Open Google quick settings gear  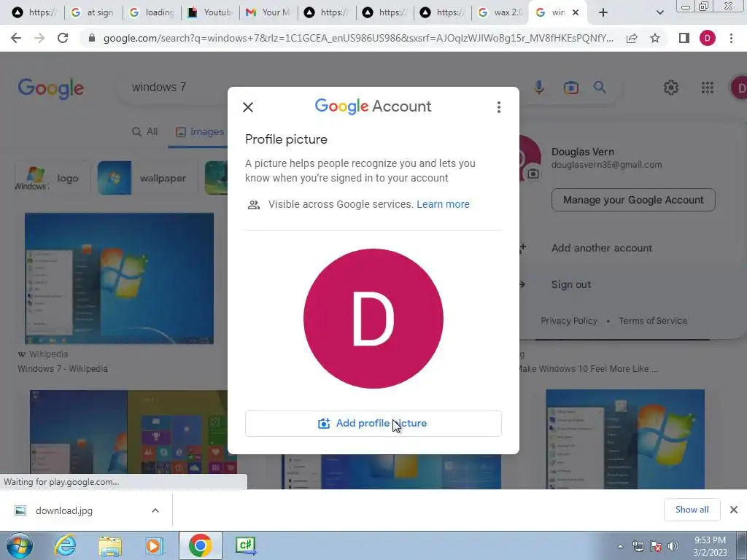point(671,87)
